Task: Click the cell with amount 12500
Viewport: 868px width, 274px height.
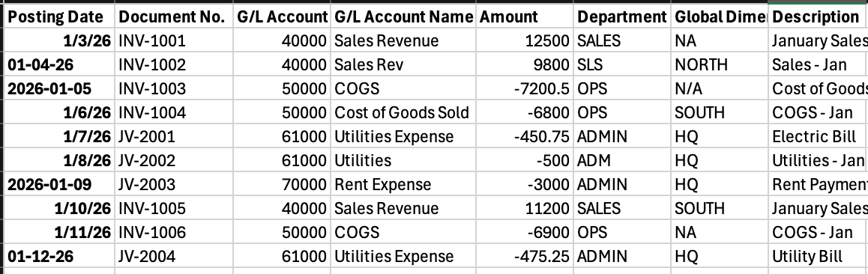Action: pos(525,40)
